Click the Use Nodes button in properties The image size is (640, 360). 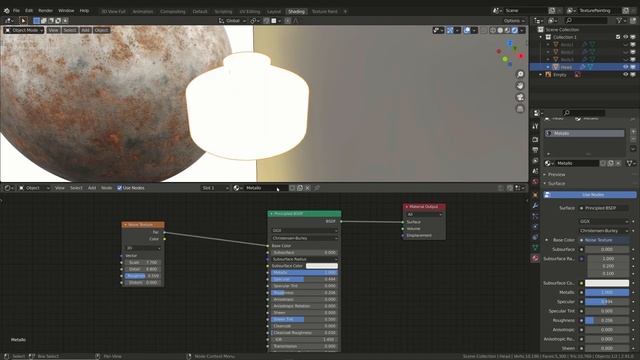click(590, 195)
